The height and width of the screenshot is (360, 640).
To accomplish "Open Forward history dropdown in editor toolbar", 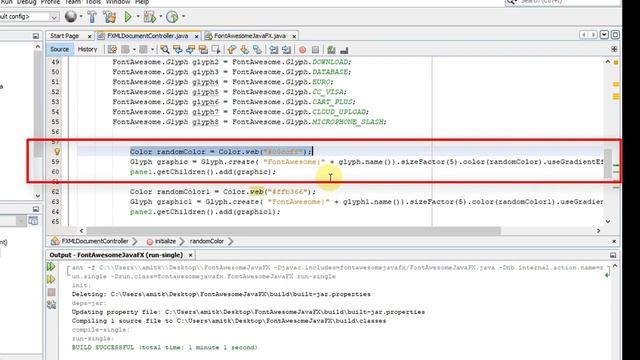I will pos(152,50).
